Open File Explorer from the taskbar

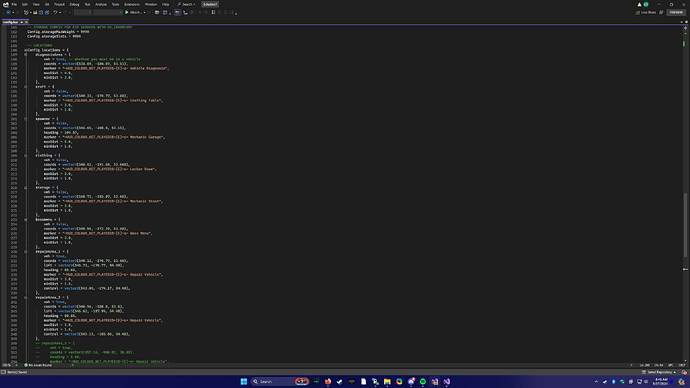[x=387, y=381]
